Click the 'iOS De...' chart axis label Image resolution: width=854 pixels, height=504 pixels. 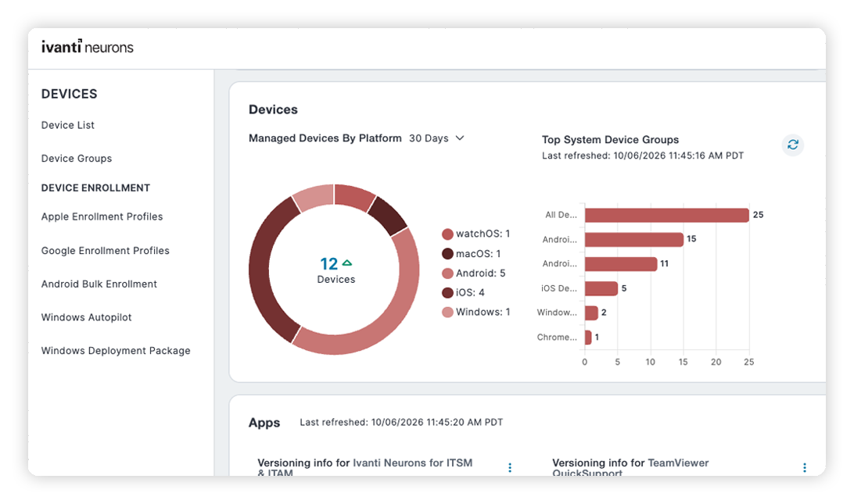tap(559, 288)
